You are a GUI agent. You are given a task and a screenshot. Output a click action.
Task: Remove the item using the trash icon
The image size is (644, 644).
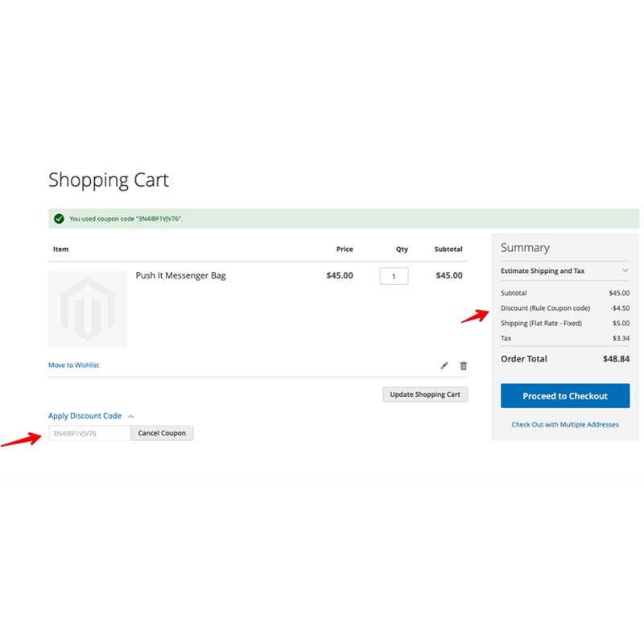tap(464, 365)
